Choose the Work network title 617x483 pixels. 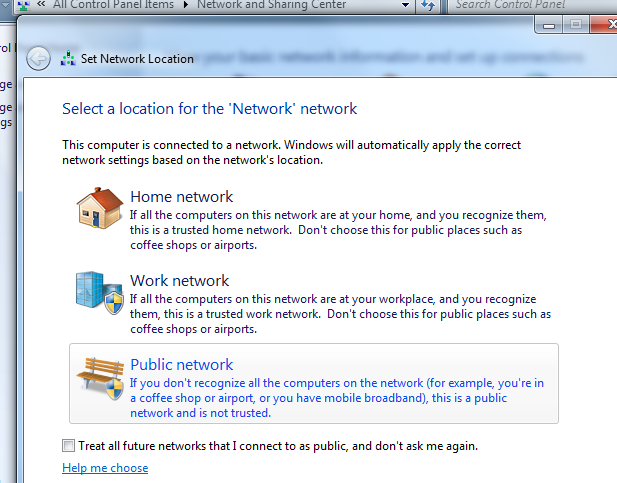(179, 281)
